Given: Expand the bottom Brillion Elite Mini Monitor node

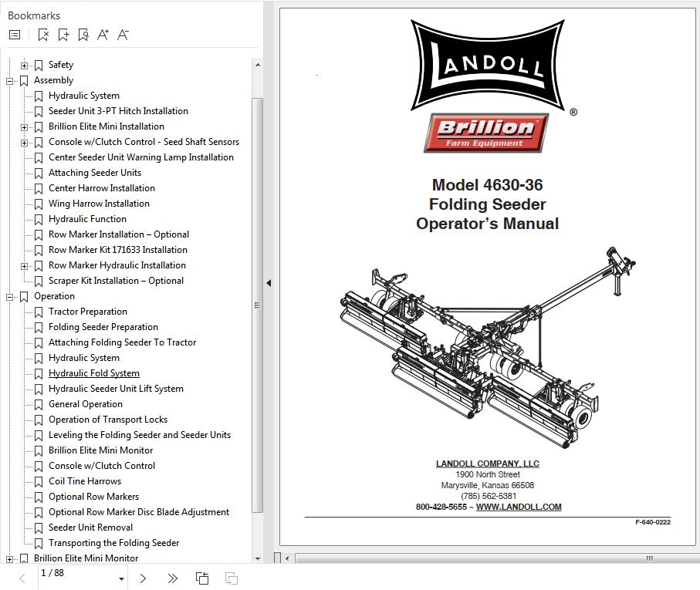Looking at the screenshot, I should click(x=9, y=559).
